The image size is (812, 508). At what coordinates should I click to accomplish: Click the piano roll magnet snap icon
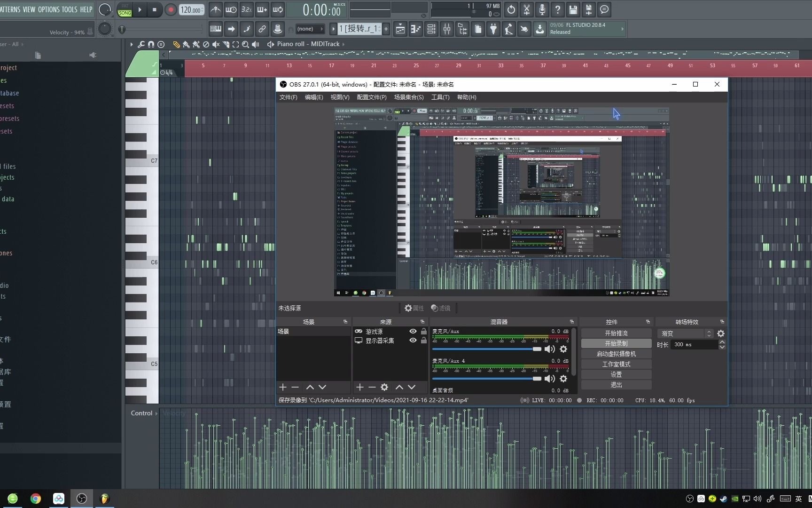pos(151,44)
